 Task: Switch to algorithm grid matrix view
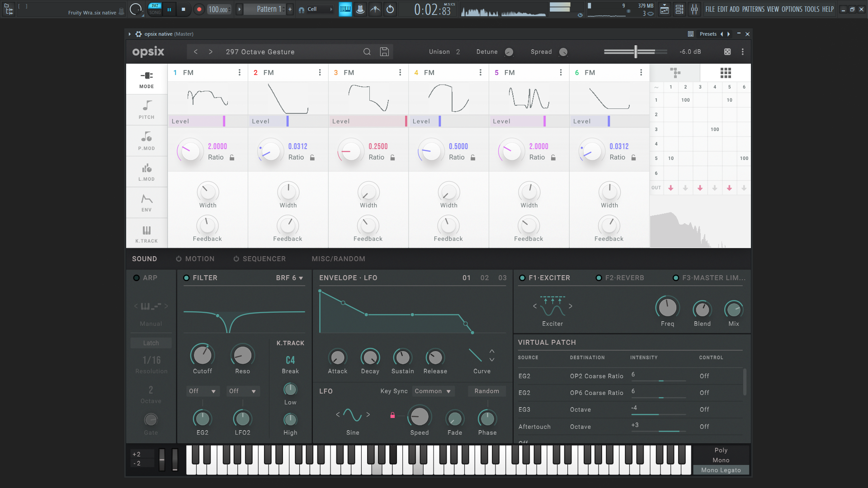pos(725,73)
